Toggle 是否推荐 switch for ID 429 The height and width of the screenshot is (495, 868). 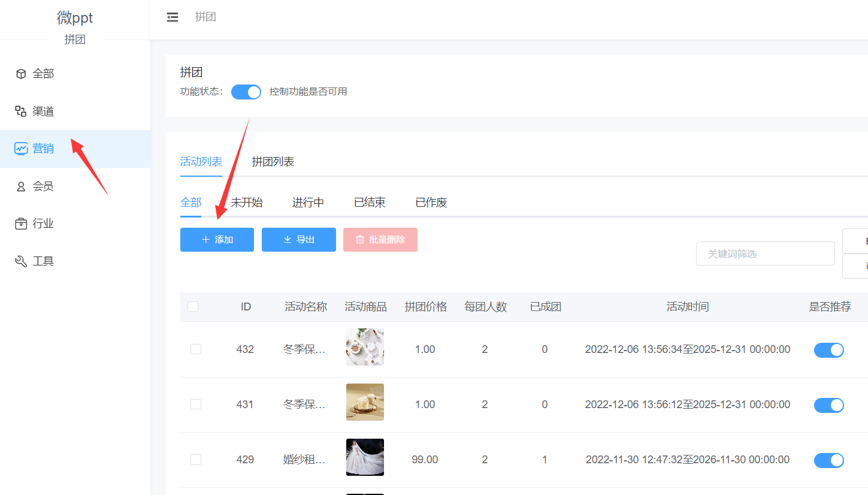coord(829,460)
